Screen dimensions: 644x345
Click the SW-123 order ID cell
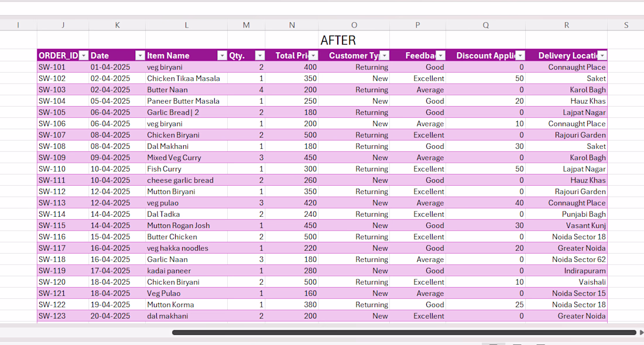[63, 316]
